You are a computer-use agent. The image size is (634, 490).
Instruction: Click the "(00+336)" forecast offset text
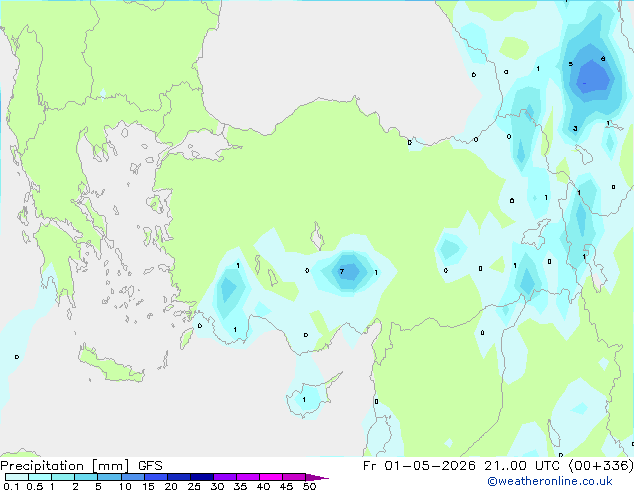point(601,466)
